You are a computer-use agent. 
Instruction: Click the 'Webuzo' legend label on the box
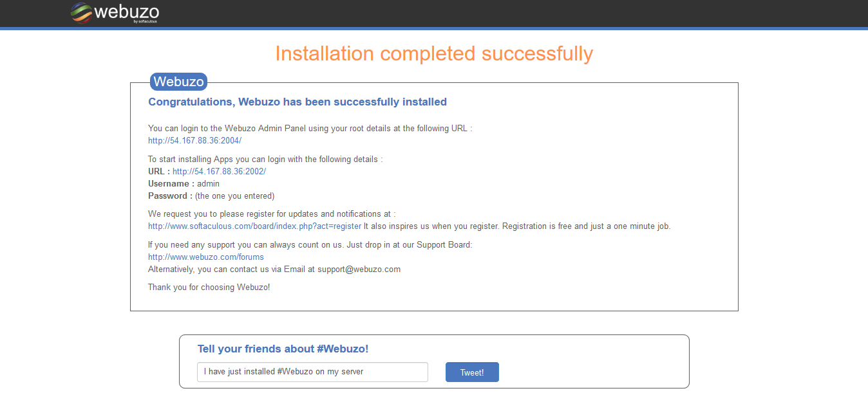point(178,82)
